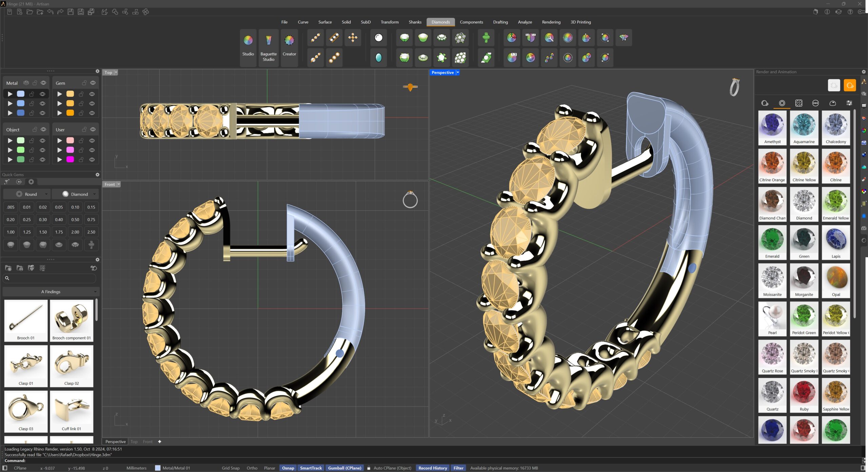Click the martini-glass scale icon in Quick Gems
Screen dimensions: 868x472
(6, 182)
